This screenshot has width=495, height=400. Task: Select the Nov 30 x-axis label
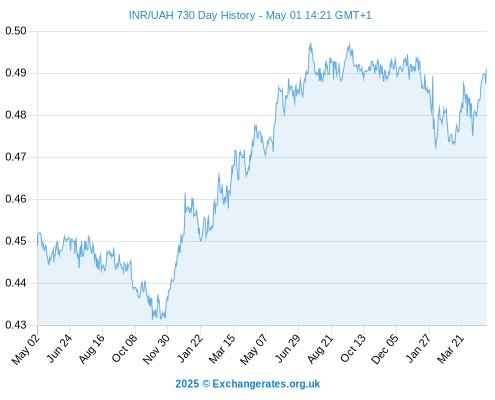pyautogui.click(x=156, y=349)
